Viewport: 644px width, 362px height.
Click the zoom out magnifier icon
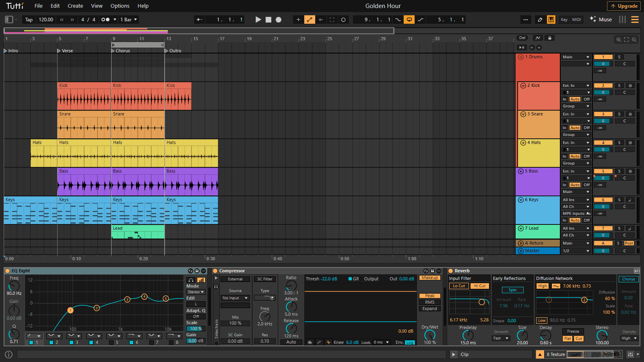coord(634,39)
